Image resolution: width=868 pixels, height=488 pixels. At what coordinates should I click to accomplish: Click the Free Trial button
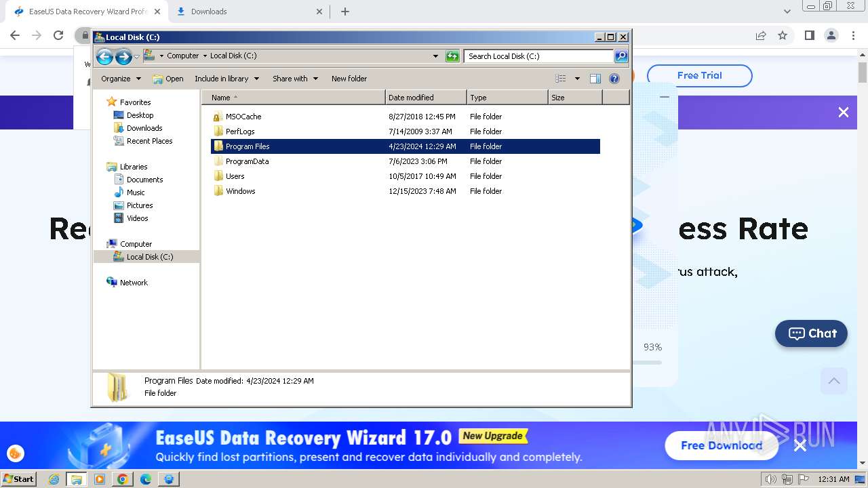pyautogui.click(x=699, y=75)
